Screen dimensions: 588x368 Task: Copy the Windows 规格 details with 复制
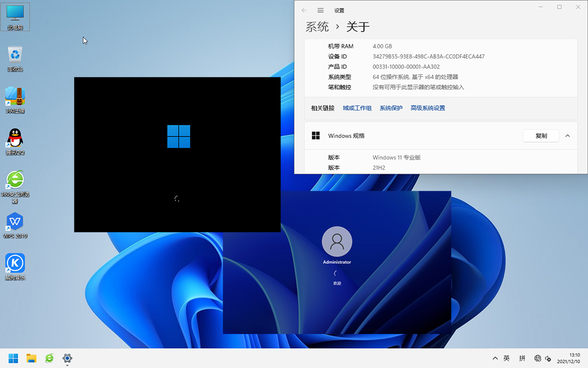(541, 136)
